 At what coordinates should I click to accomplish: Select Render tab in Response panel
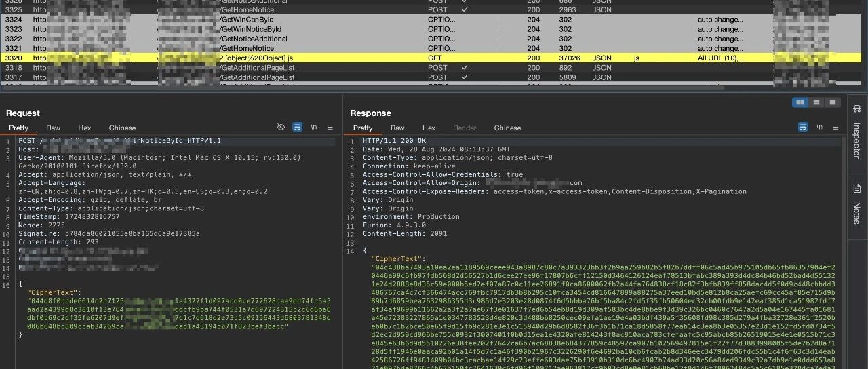pos(465,128)
